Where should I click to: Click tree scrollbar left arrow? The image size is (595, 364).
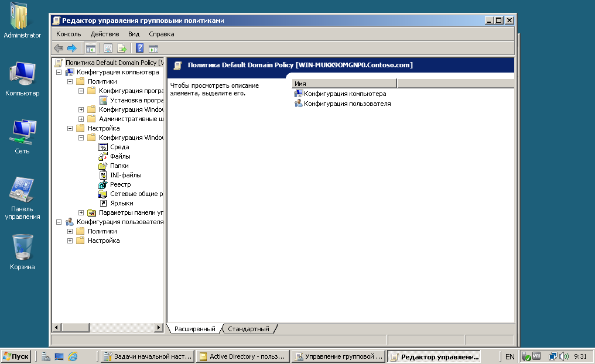(57, 327)
